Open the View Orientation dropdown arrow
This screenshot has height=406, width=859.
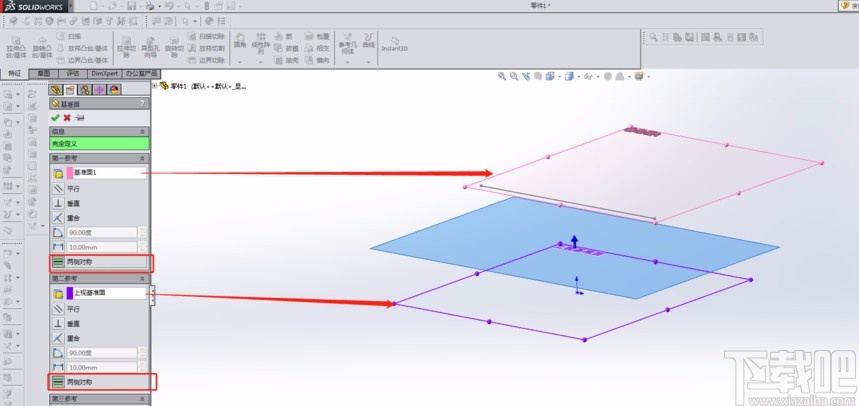coord(559,77)
